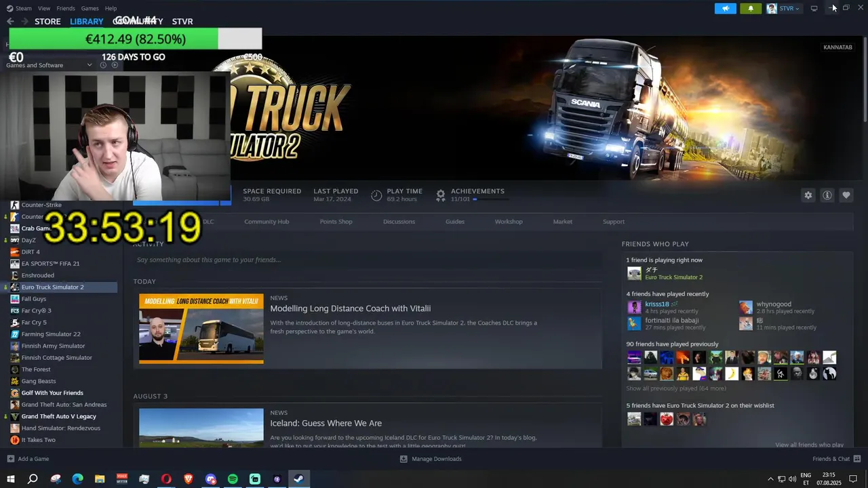Open Windows search magnifier in taskbar
The height and width of the screenshot is (488, 868).
pos(33,479)
